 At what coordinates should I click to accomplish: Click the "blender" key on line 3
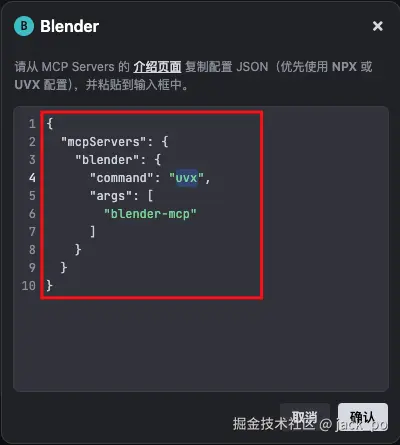(107, 160)
